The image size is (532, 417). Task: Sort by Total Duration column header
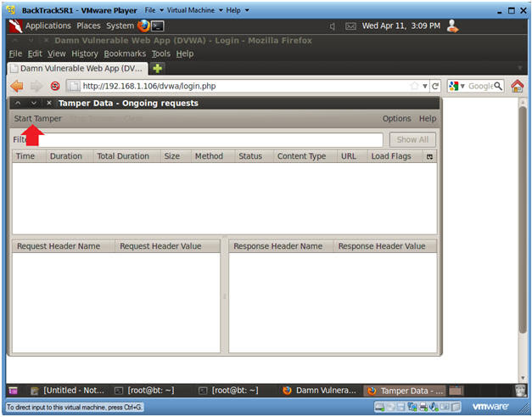(x=126, y=156)
